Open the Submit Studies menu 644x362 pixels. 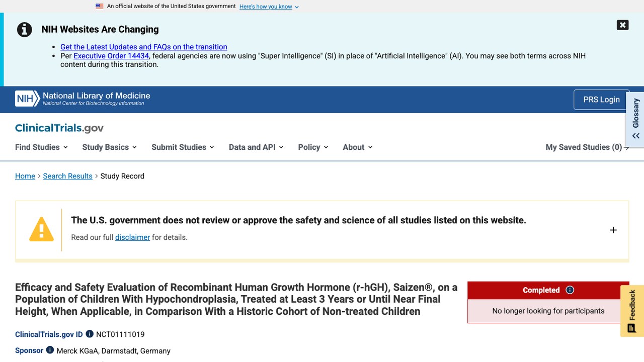pyautogui.click(x=183, y=147)
